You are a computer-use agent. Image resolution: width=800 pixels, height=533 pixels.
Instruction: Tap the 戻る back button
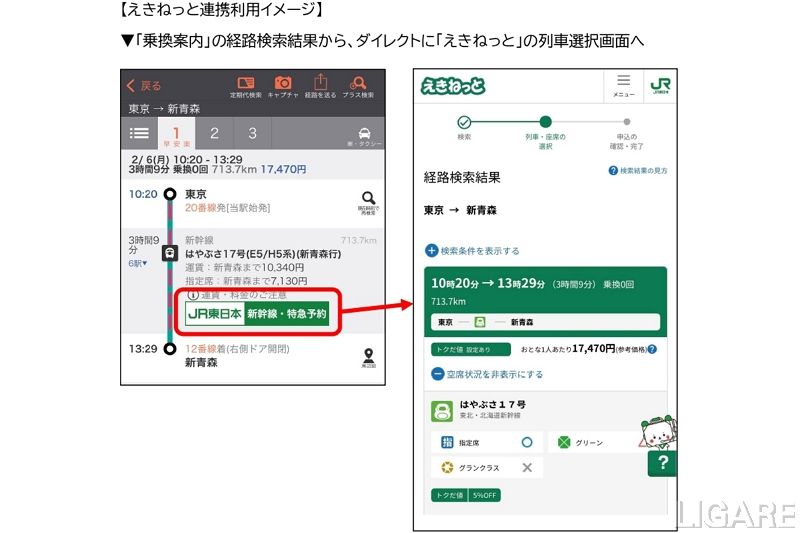[145, 86]
